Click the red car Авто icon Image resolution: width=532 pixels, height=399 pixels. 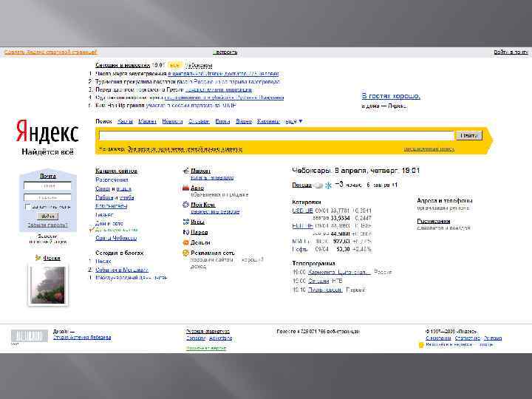click(185, 188)
